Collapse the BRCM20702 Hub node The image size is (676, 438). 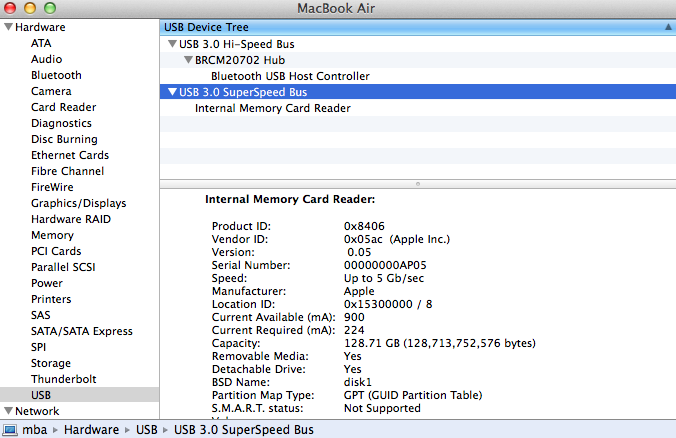[x=188, y=59]
